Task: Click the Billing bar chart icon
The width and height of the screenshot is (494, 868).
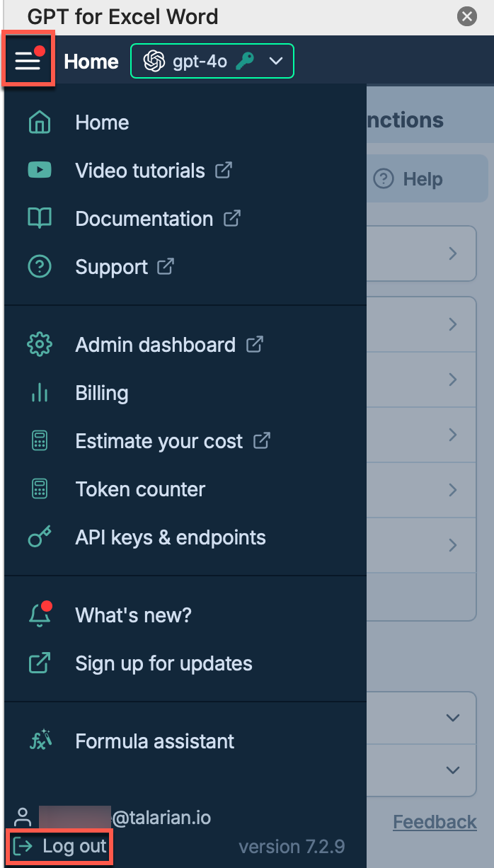Action: (x=40, y=393)
